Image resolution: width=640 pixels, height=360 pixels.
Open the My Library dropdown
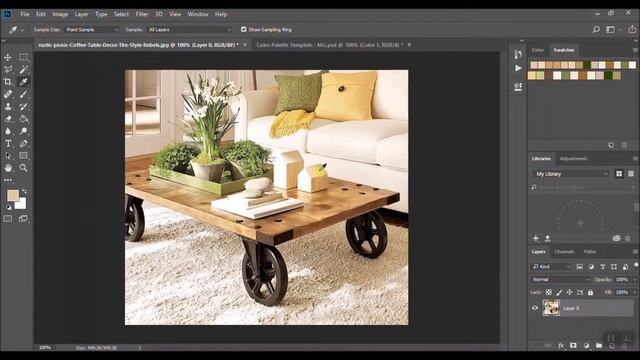pyautogui.click(x=571, y=174)
